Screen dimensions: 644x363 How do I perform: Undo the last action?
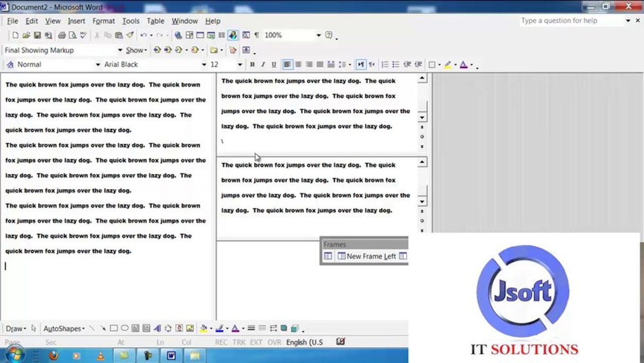(x=144, y=35)
